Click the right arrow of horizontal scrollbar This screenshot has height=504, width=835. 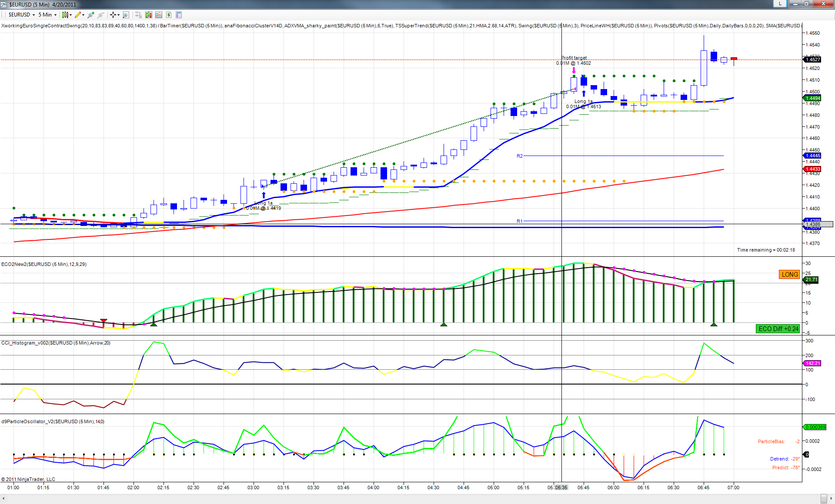click(x=831, y=499)
